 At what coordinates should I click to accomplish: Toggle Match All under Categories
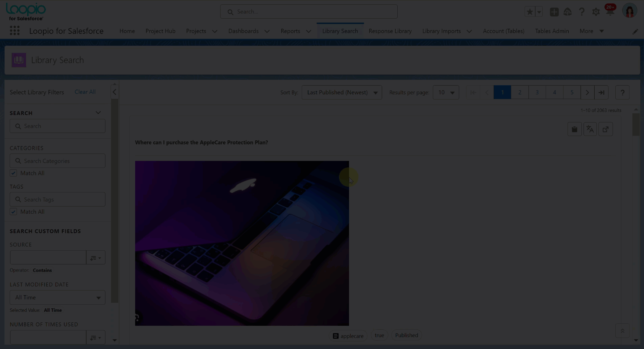pyautogui.click(x=13, y=173)
